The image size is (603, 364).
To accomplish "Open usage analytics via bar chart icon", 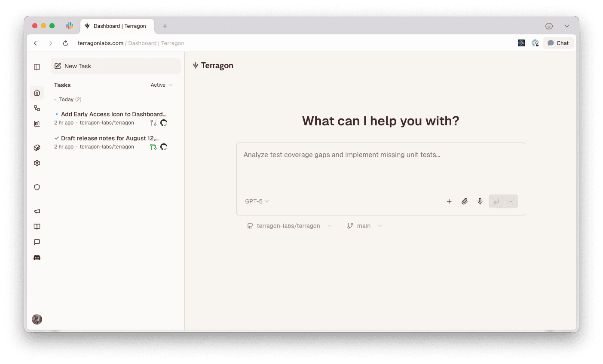I will pyautogui.click(x=37, y=123).
